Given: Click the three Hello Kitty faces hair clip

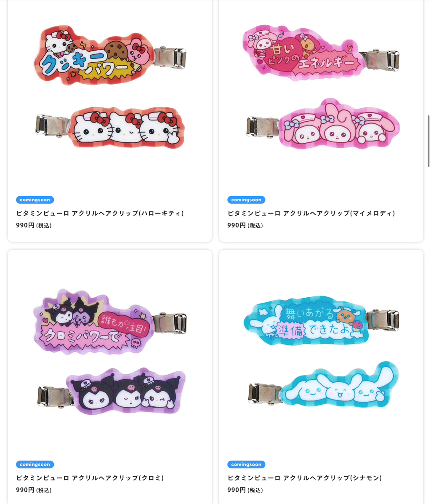Looking at the screenshot, I should point(110,127).
